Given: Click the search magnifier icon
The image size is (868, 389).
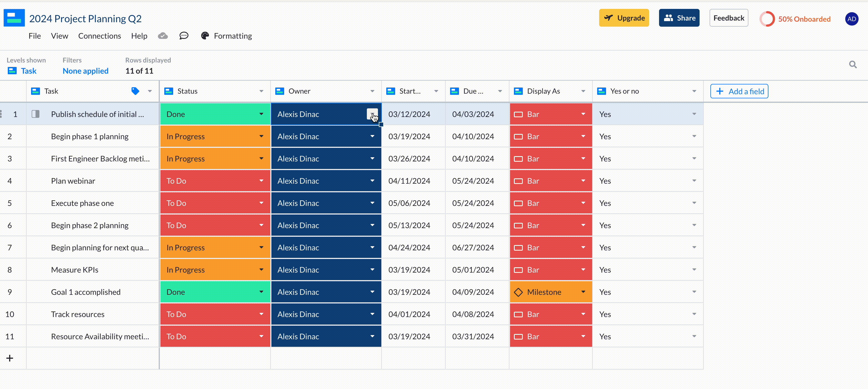Looking at the screenshot, I should tap(852, 64).
